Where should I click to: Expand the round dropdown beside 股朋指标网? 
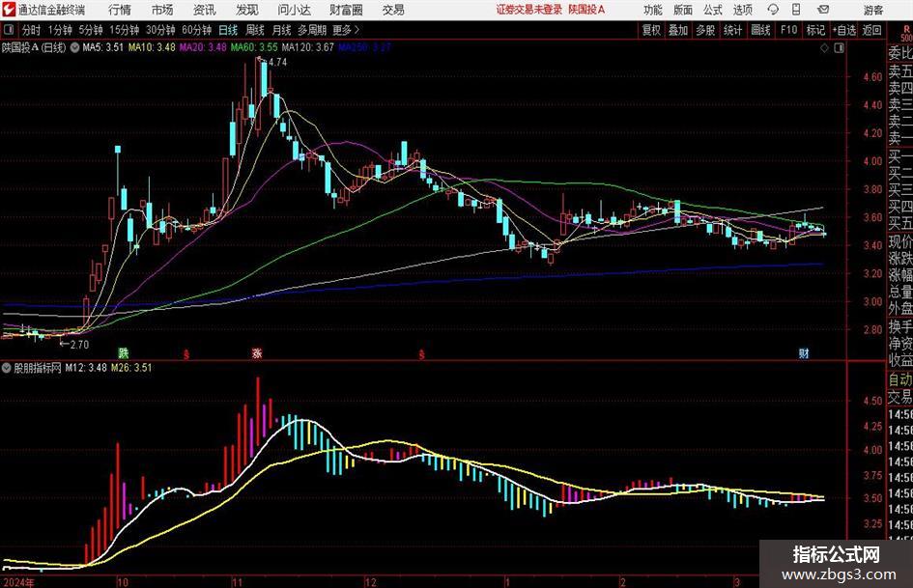coord(7,368)
